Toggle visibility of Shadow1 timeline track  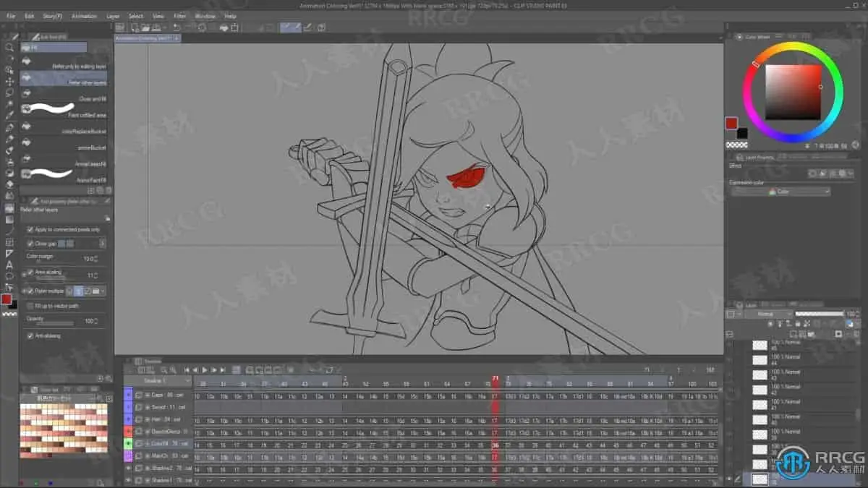(129, 480)
